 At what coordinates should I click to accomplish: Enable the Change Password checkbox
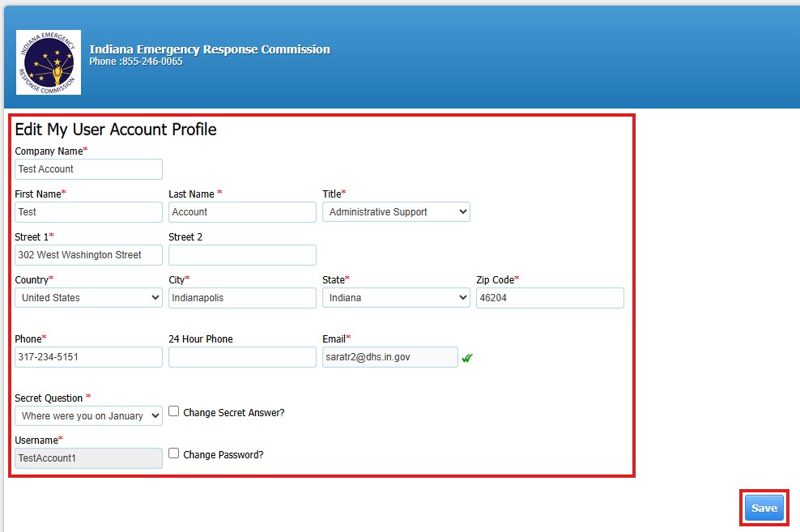(173, 453)
